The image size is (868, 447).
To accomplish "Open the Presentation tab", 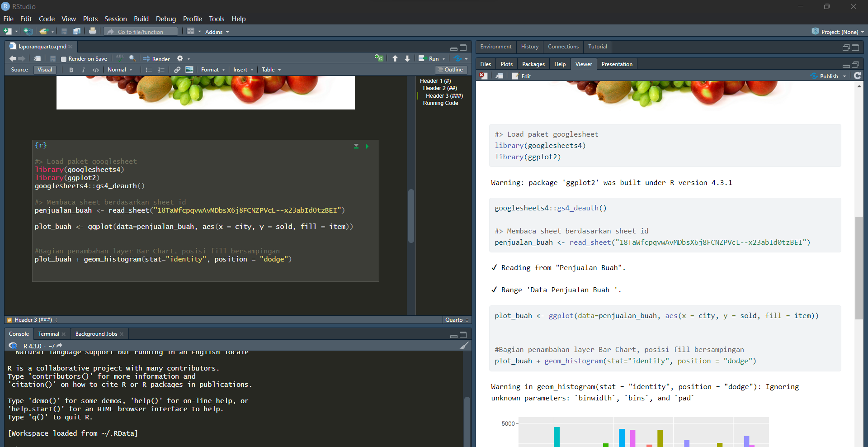I will point(617,64).
